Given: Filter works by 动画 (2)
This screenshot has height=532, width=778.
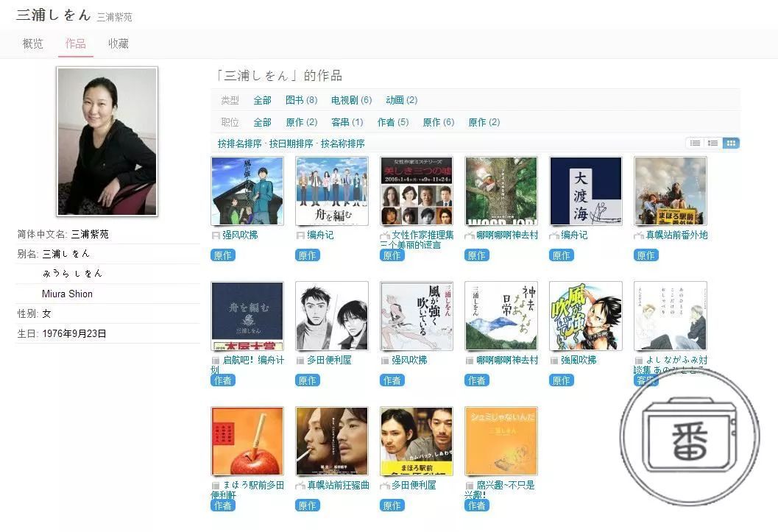Looking at the screenshot, I should 401,100.
